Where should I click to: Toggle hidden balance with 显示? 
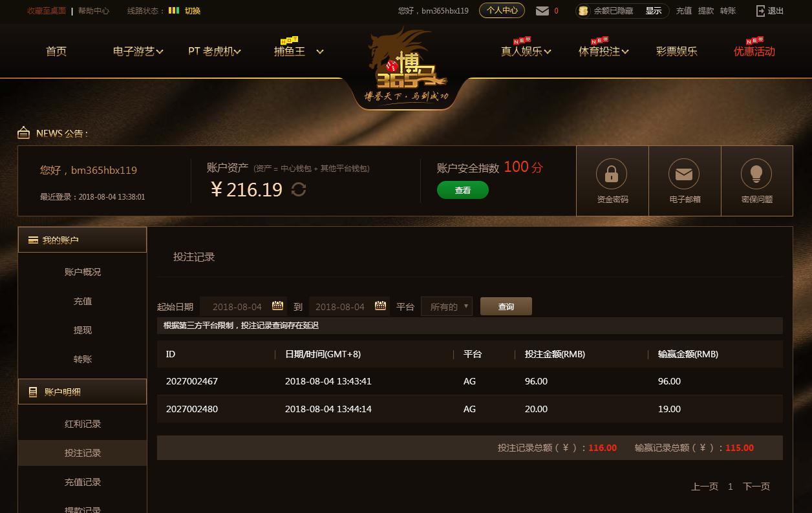pyautogui.click(x=653, y=11)
